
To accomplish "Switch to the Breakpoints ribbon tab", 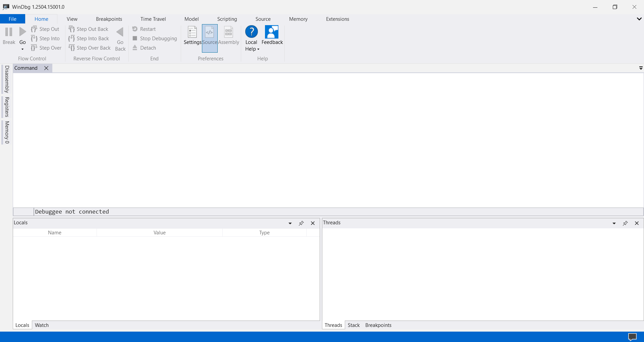I will tap(109, 19).
